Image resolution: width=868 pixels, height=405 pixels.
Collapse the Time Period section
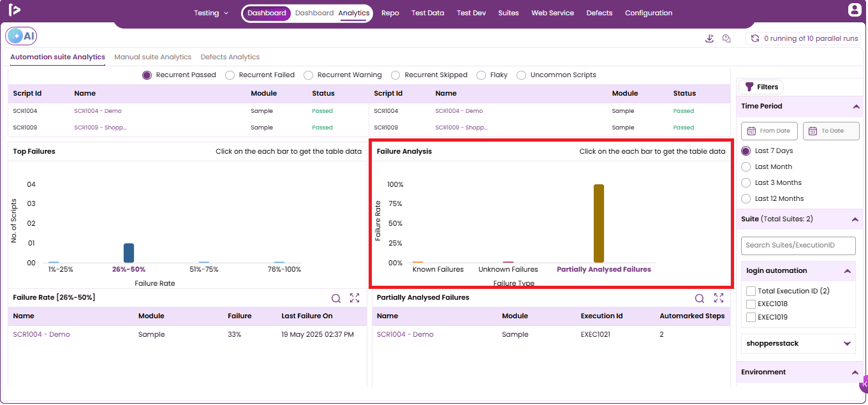[856, 107]
